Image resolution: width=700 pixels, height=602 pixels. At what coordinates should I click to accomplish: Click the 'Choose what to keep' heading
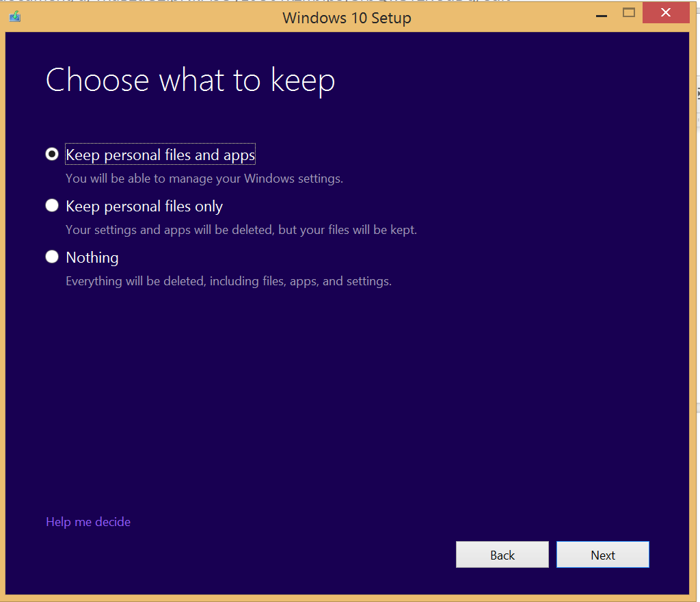pos(190,81)
